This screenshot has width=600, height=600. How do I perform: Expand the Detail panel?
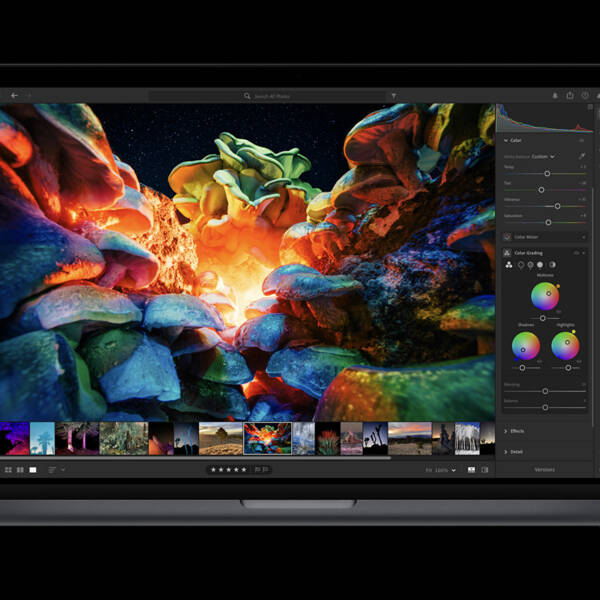[516, 451]
